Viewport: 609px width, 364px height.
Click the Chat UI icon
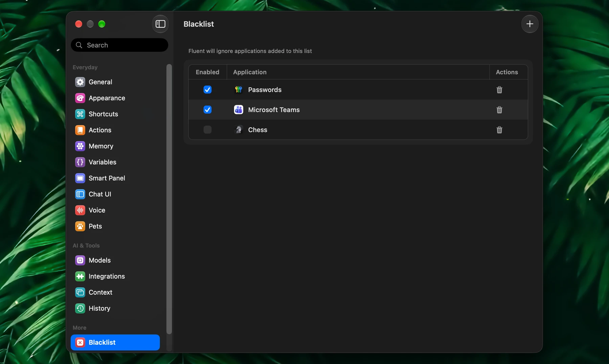pyautogui.click(x=80, y=194)
